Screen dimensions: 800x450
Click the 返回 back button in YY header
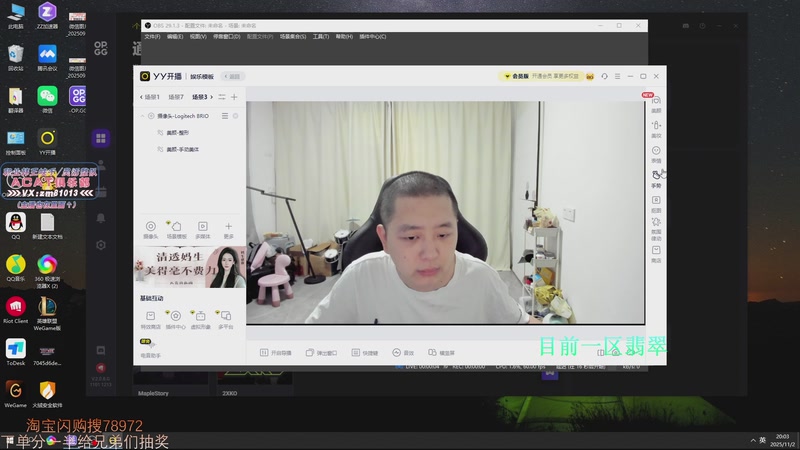(233, 77)
